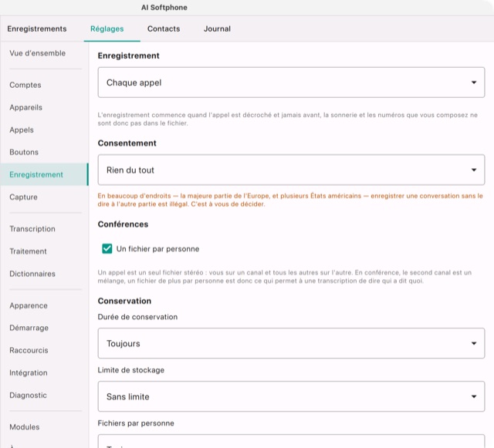The height and width of the screenshot is (448, 494).
Task: Click the Limite de stockage label
Action: click(x=131, y=370)
